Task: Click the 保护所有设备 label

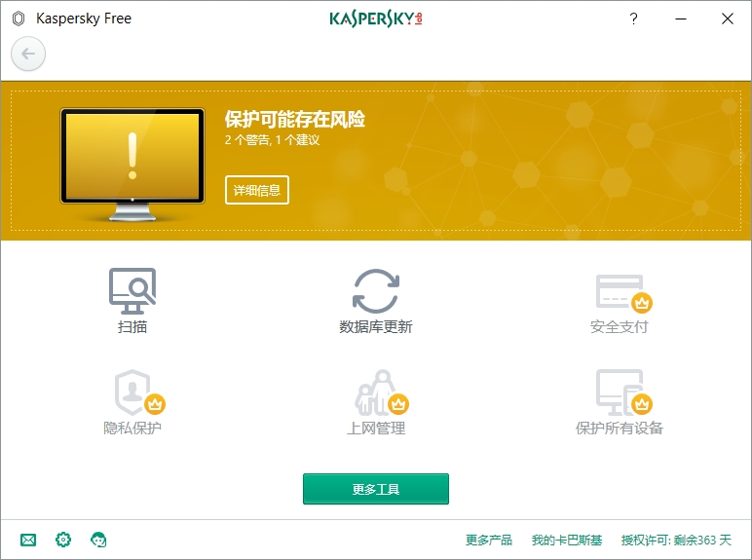Action: [x=620, y=429]
